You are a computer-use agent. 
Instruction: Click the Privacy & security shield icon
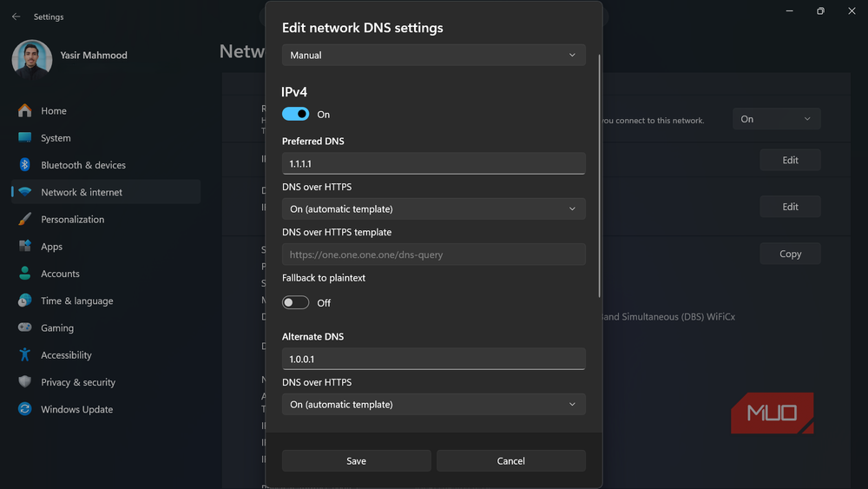(24, 381)
